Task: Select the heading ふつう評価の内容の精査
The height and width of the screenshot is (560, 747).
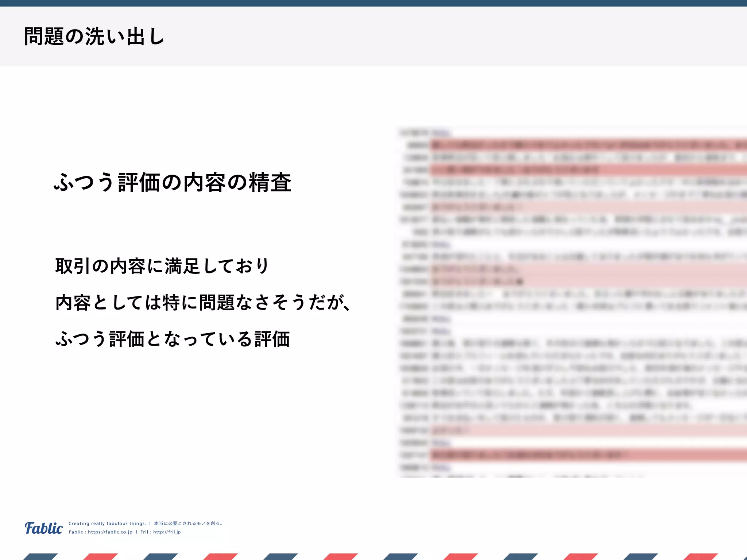Action: 173,182
